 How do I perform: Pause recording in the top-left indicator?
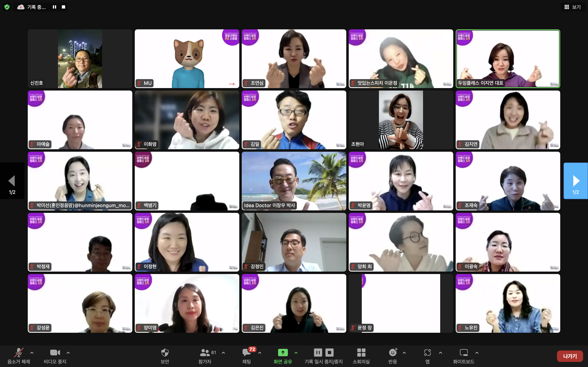tap(55, 7)
